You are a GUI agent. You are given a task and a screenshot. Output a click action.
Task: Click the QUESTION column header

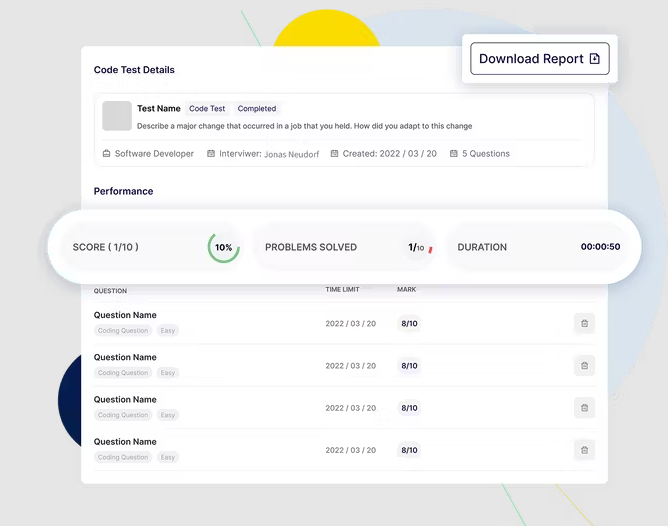click(110, 291)
